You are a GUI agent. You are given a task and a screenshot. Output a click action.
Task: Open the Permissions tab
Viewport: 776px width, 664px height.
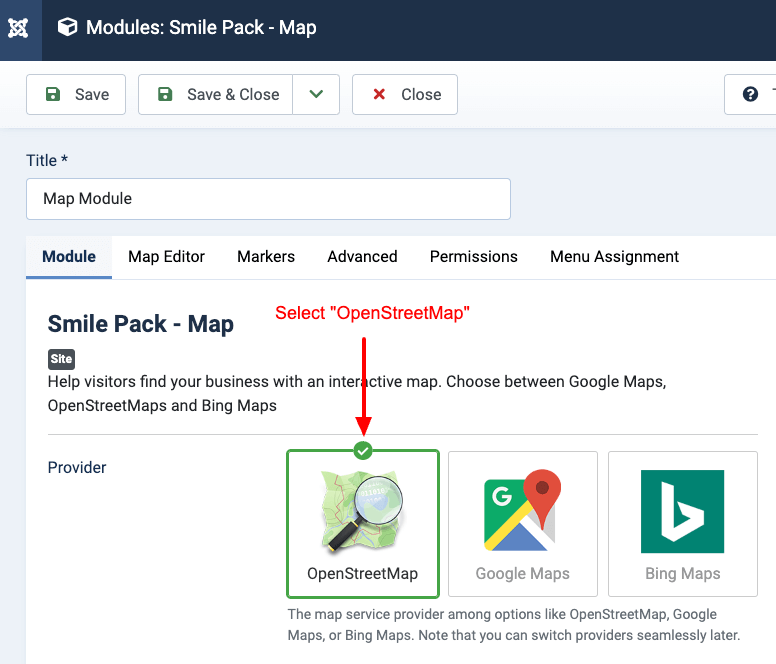474,257
